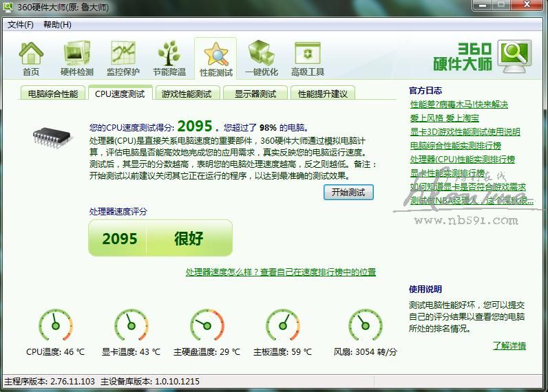This screenshot has width=548, height=392.
Task: Switch to the 游戏性能测试 tab
Action: click(x=187, y=94)
